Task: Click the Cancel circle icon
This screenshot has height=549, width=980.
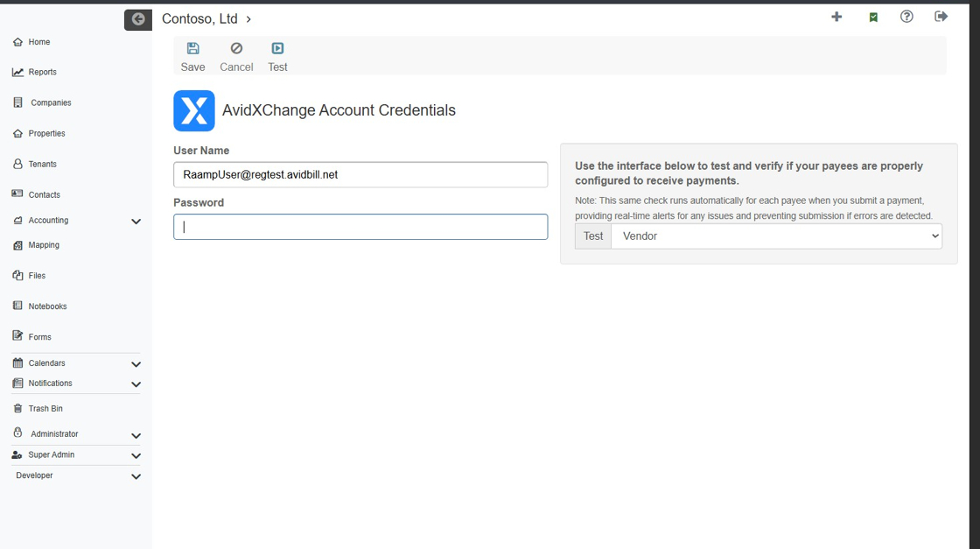Action: point(236,49)
